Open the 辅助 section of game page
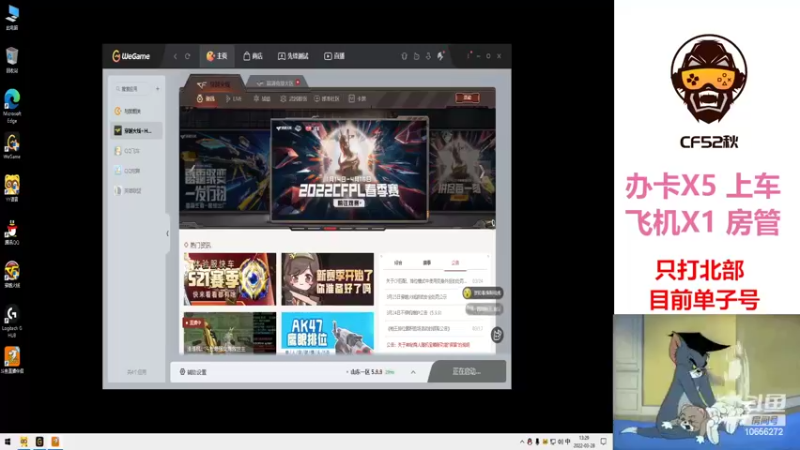 (262, 98)
